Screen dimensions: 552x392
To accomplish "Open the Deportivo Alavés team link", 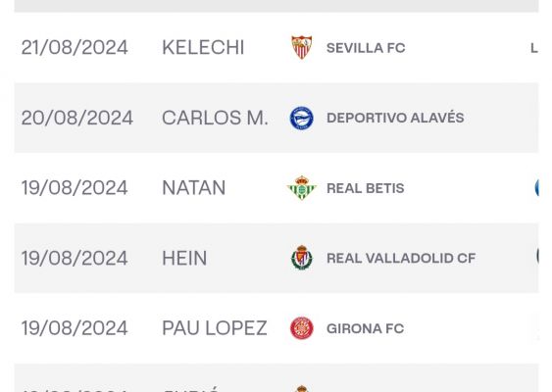I will (395, 118).
